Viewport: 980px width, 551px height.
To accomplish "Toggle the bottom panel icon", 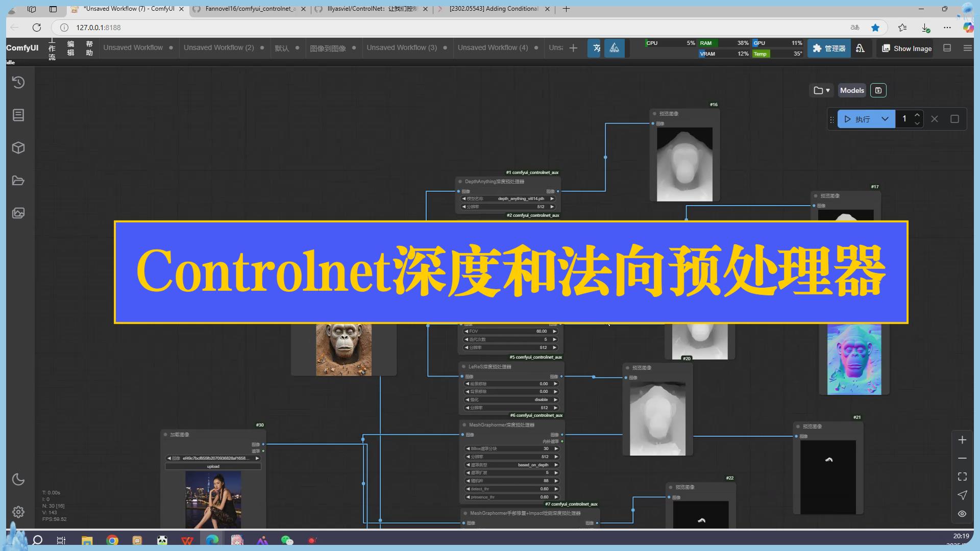I will pyautogui.click(x=947, y=48).
